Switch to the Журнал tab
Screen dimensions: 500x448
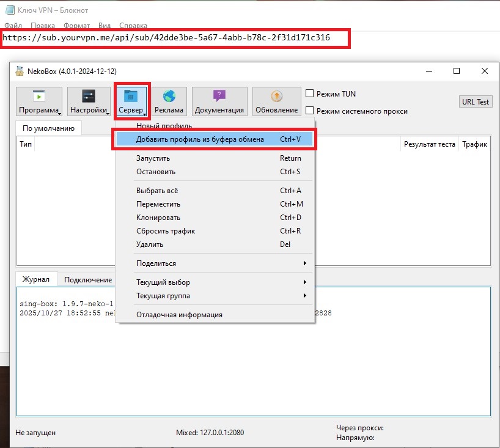(36, 279)
